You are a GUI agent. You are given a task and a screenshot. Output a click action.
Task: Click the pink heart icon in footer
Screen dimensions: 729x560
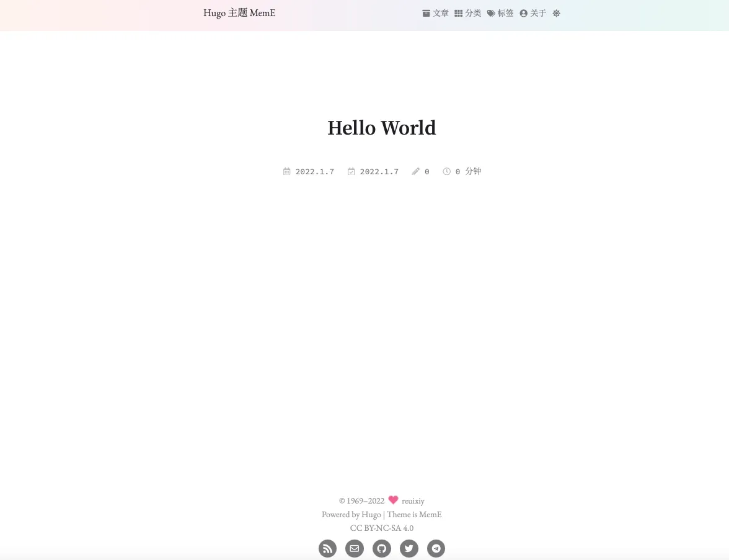tap(393, 500)
